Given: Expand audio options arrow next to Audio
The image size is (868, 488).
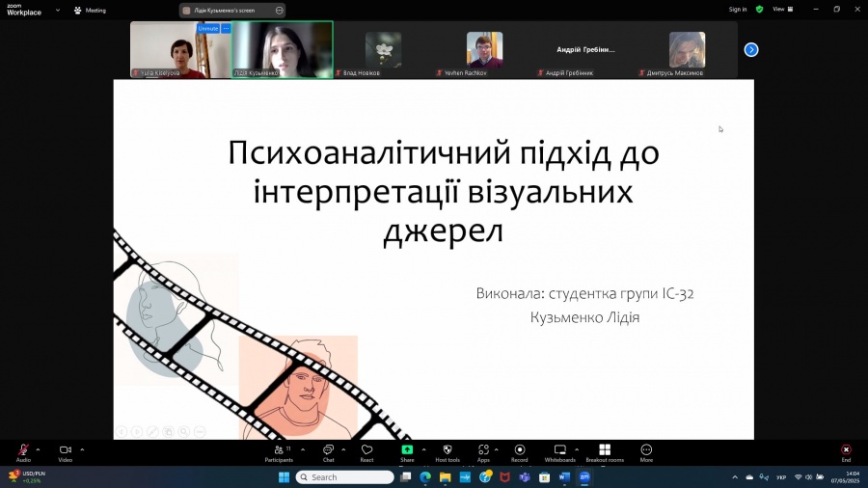Looking at the screenshot, I should tap(38, 449).
